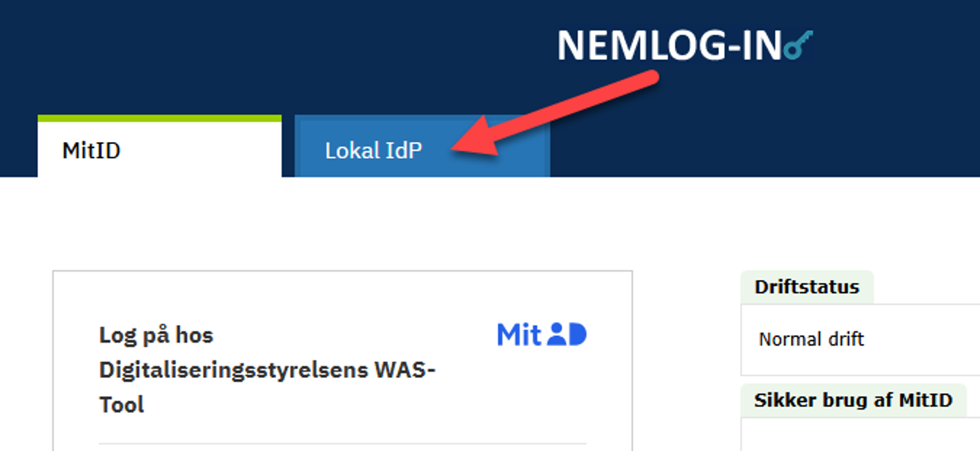Screen dimensions: 980x451
Task: Click the Log på hos heading
Action: click(x=156, y=335)
